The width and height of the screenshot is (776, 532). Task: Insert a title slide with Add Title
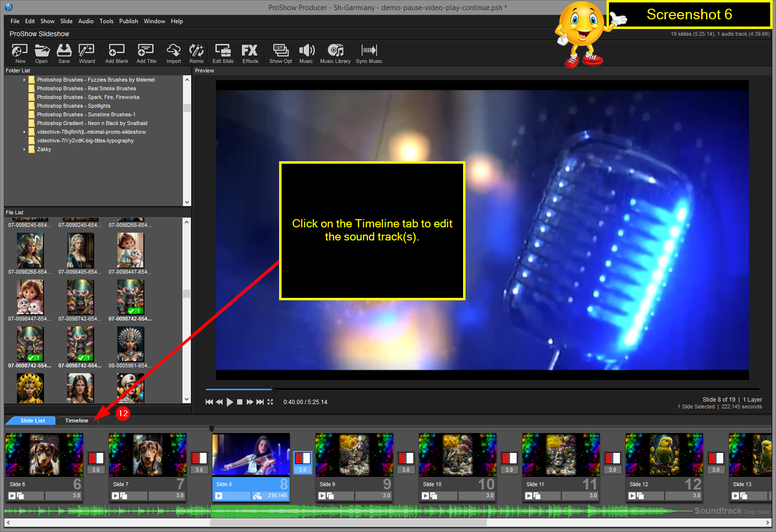click(146, 53)
